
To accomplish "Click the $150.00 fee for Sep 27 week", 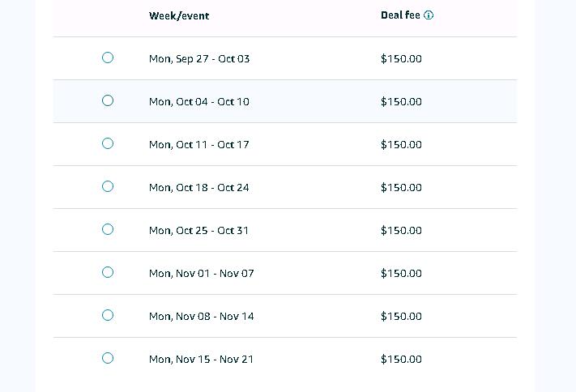I will coord(401,59).
